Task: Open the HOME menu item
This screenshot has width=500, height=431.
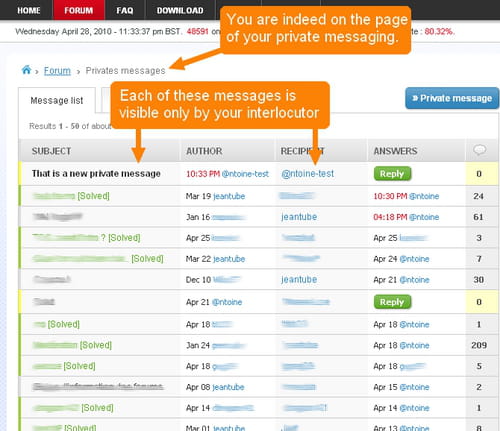Action: click(x=29, y=10)
